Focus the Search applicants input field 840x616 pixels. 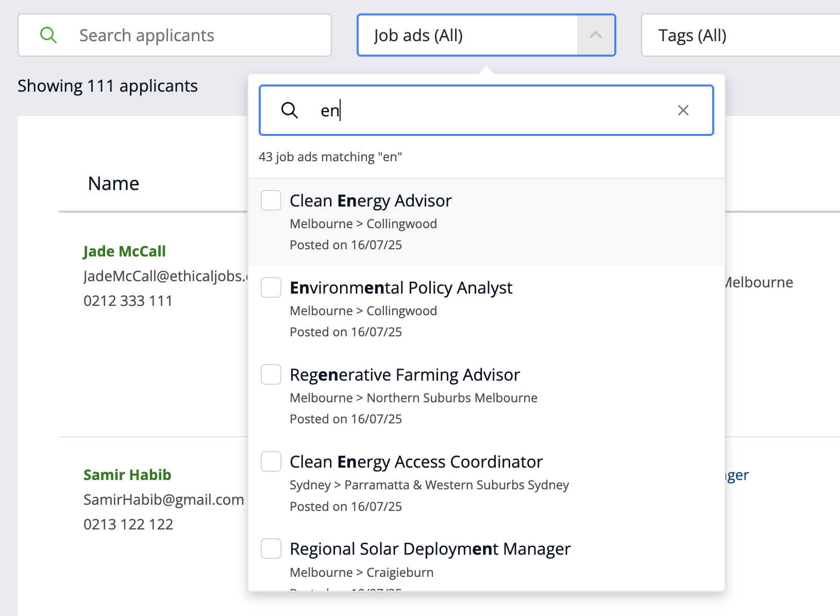pyautogui.click(x=196, y=35)
